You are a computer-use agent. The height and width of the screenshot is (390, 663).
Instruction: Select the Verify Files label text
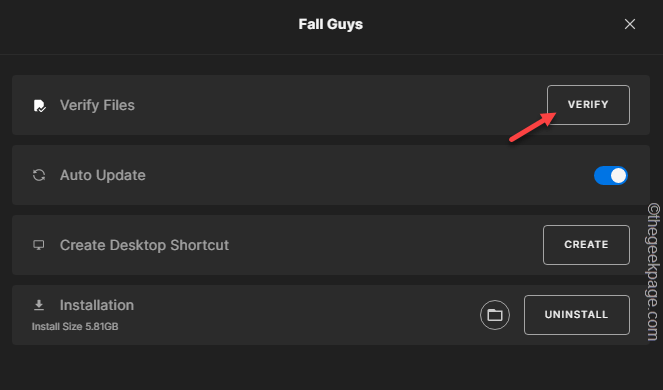pos(97,105)
